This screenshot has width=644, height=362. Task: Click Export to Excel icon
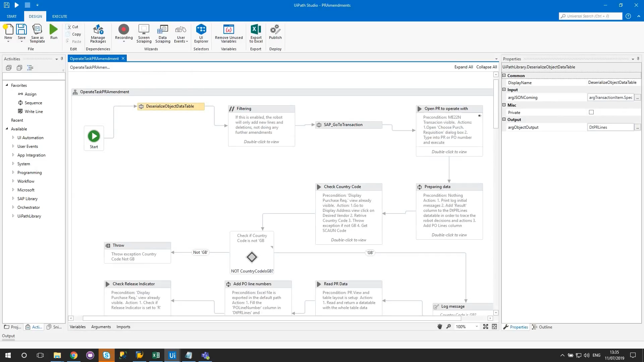point(256,30)
